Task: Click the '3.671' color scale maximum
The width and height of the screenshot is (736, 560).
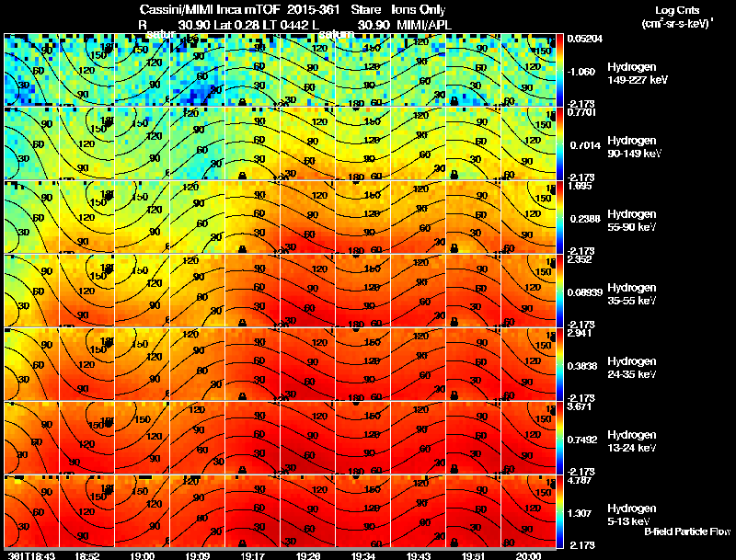Action: (580, 406)
